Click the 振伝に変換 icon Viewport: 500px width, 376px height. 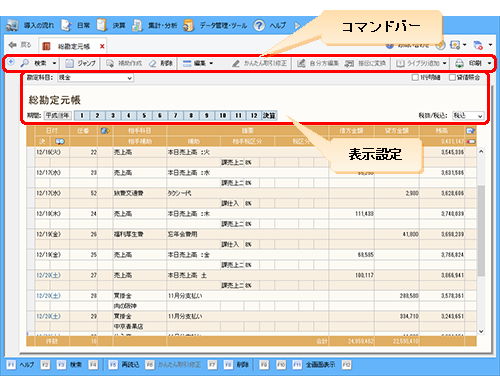tap(349, 63)
